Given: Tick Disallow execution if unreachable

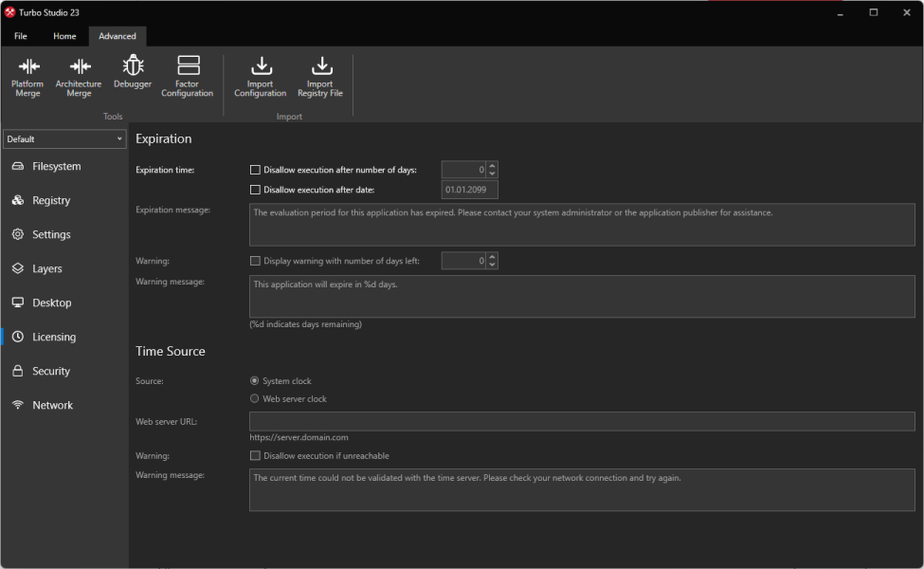Looking at the screenshot, I should (255, 456).
